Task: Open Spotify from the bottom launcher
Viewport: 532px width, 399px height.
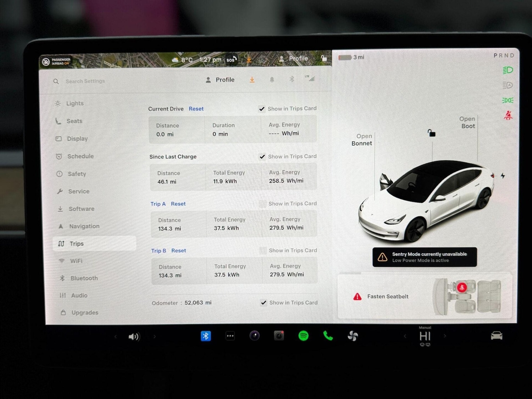Action: (x=304, y=336)
